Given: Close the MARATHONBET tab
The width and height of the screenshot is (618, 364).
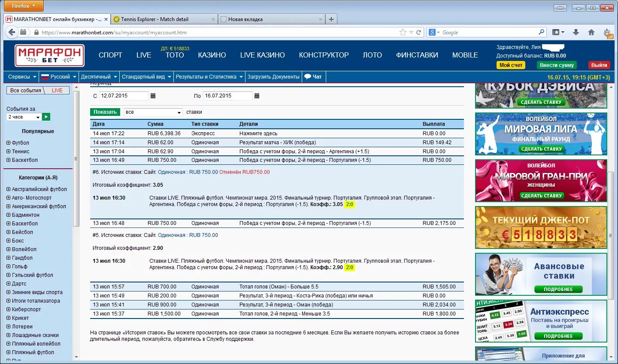Looking at the screenshot, I should [x=106, y=19].
